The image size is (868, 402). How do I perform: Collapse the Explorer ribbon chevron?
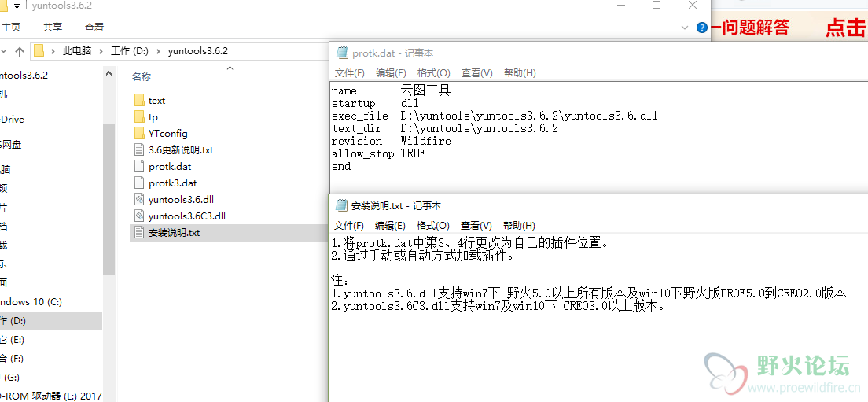pos(686,28)
